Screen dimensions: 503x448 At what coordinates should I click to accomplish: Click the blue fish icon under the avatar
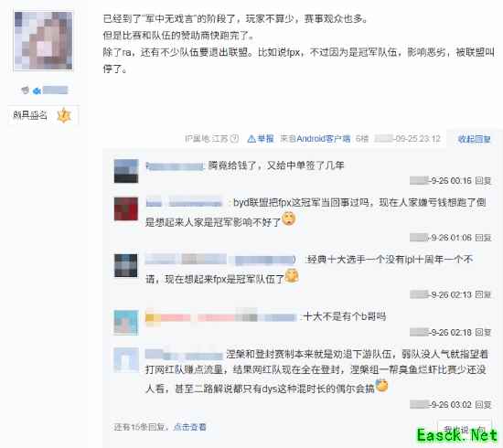(37, 91)
